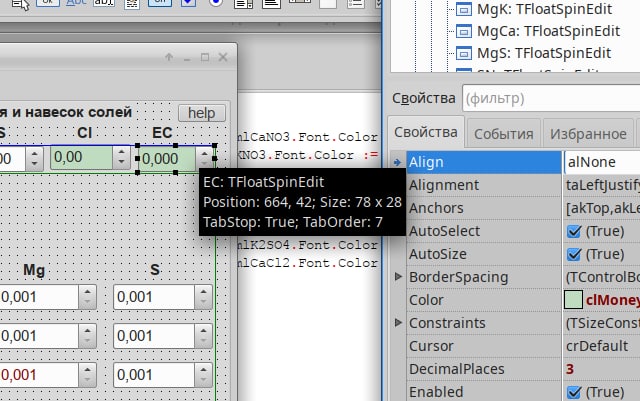The width and height of the screenshot is (640, 401).
Task: Pick the TListBox palette component
Action: [x=244, y=4]
